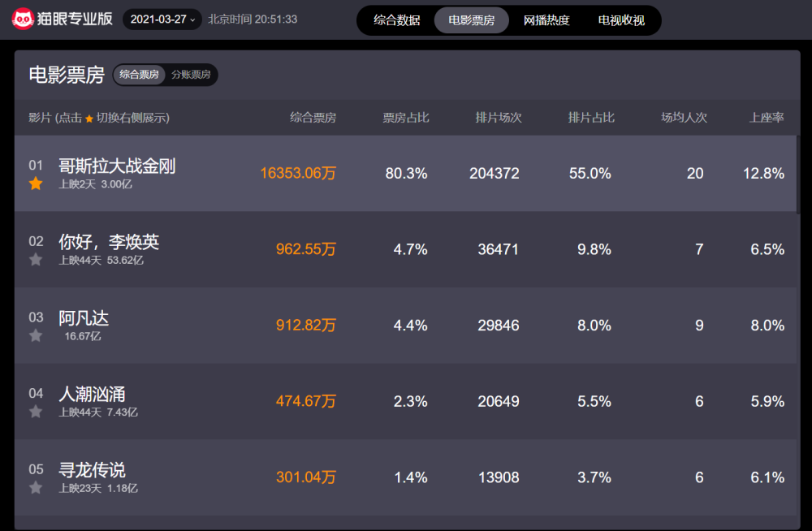
Task: Switch to the 电视收视 tab
Action: click(x=621, y=19)
